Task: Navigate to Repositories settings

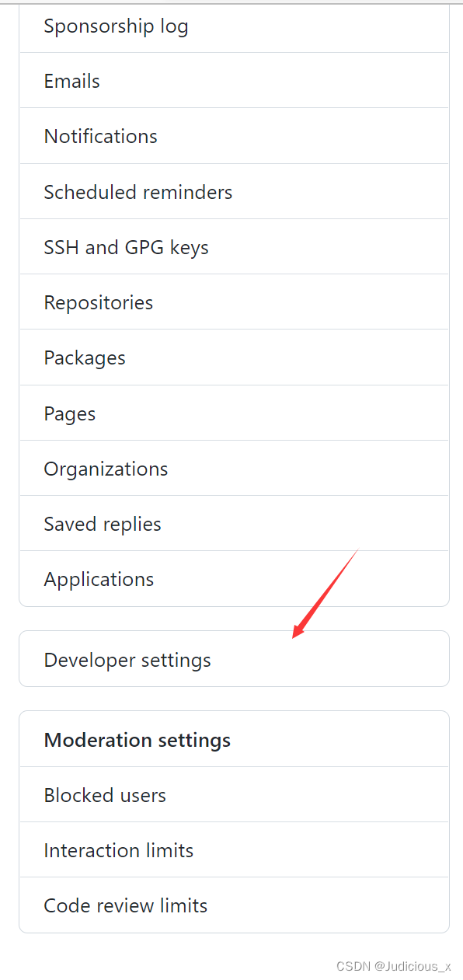Action: point(234,302)
